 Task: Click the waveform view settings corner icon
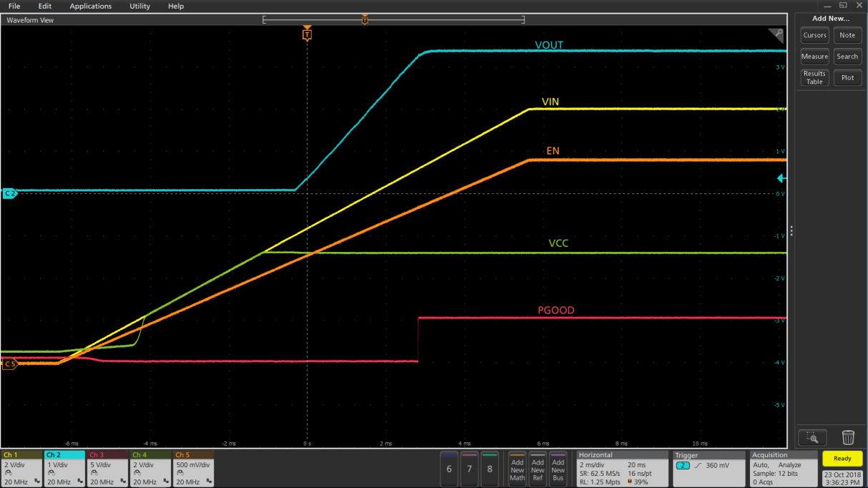[776, 36]
